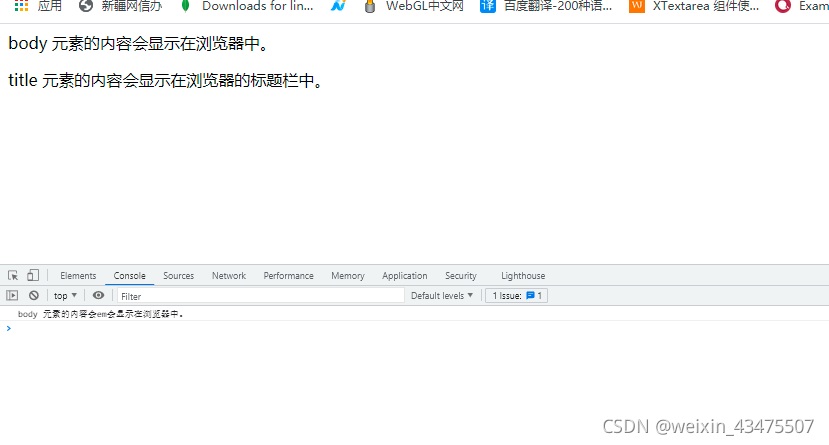This screenshot has height=445, width=829.
Task: Click the WebGL bookmark favicon
Action: coord(370,6)
